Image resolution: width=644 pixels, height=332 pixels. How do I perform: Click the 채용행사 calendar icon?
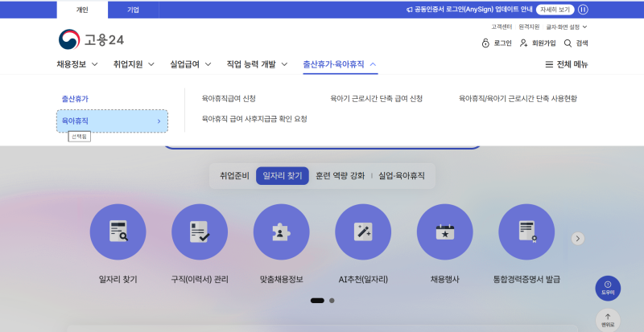coord(445,232)
